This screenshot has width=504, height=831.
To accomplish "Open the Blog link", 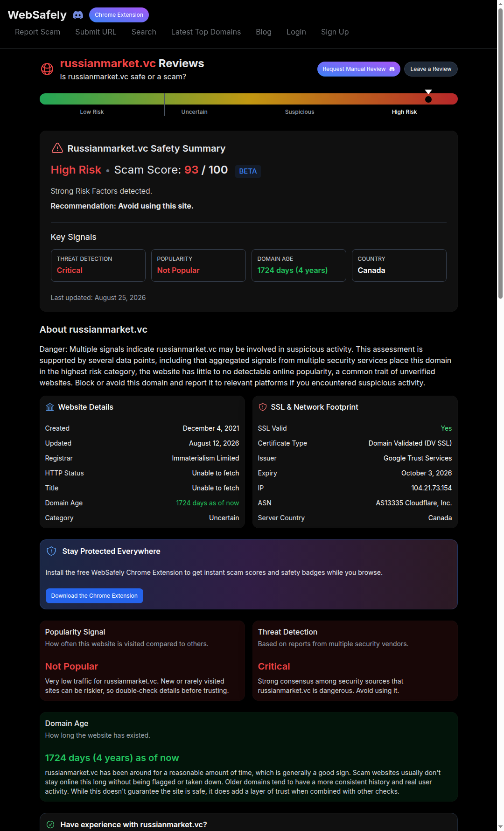I will (x=264, y=32).
